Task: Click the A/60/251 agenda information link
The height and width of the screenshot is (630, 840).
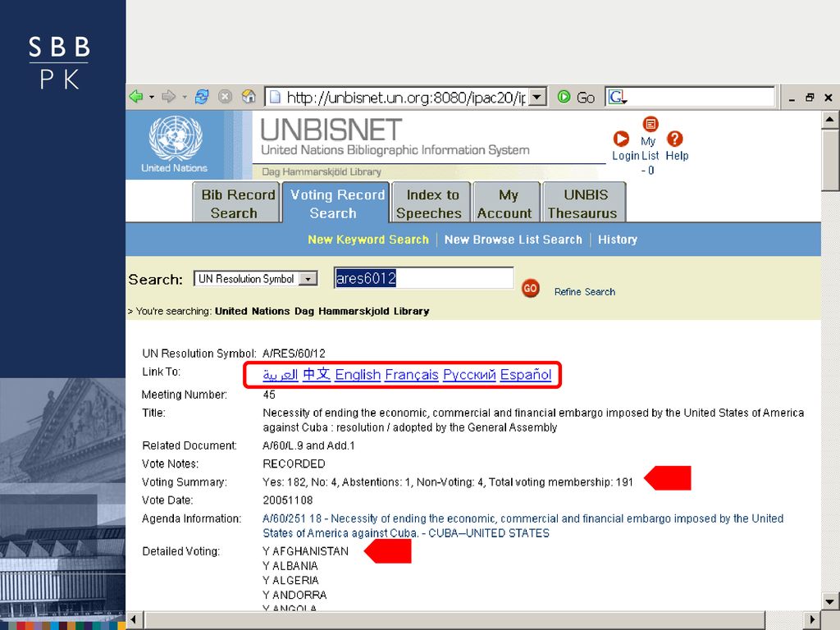Action: click(x=523, y=526)
